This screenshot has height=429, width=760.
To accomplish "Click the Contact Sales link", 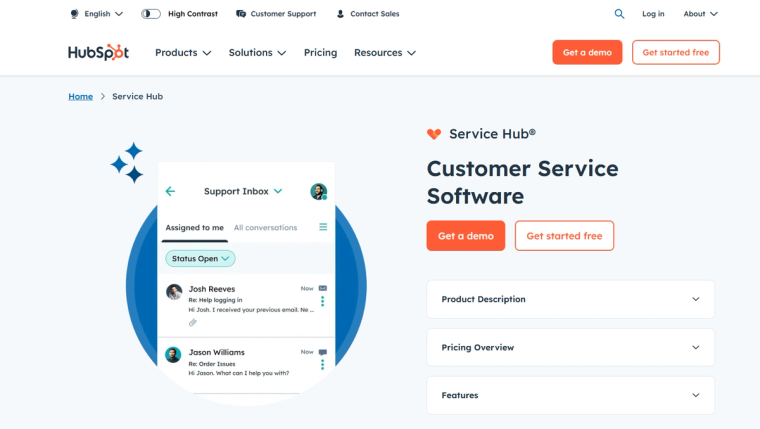I will (375, 14).
